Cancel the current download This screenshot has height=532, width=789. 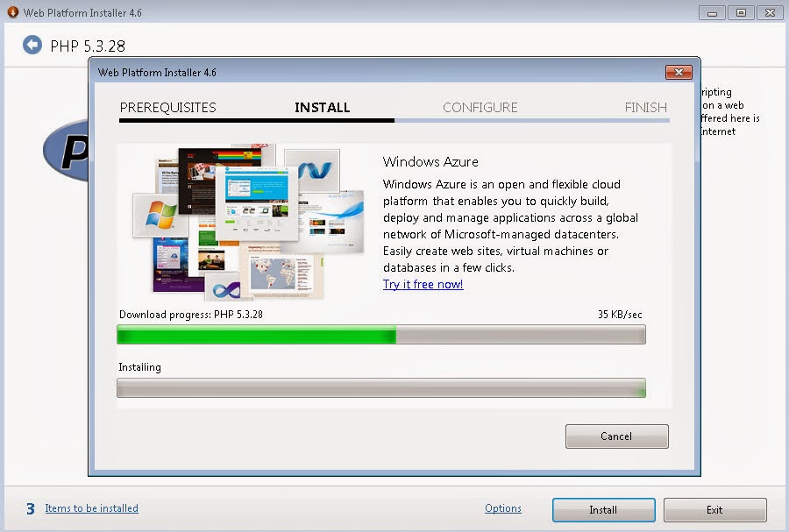(616, 436)
